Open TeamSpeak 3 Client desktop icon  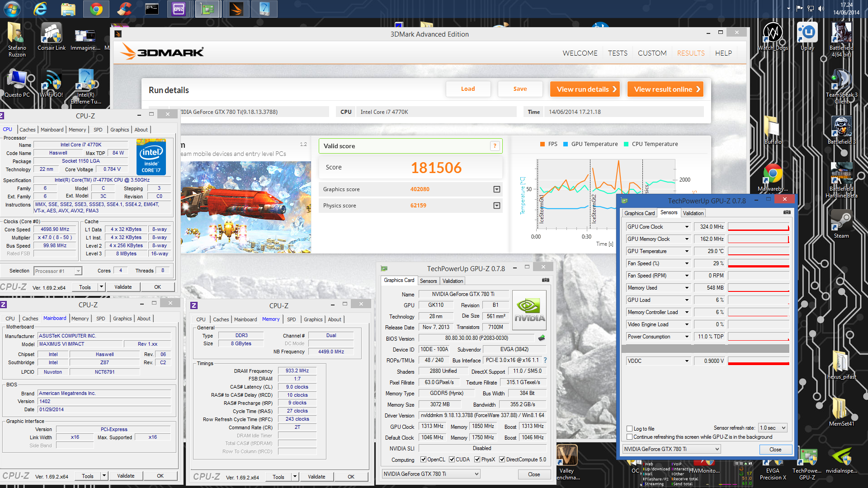tap(841, 87)
